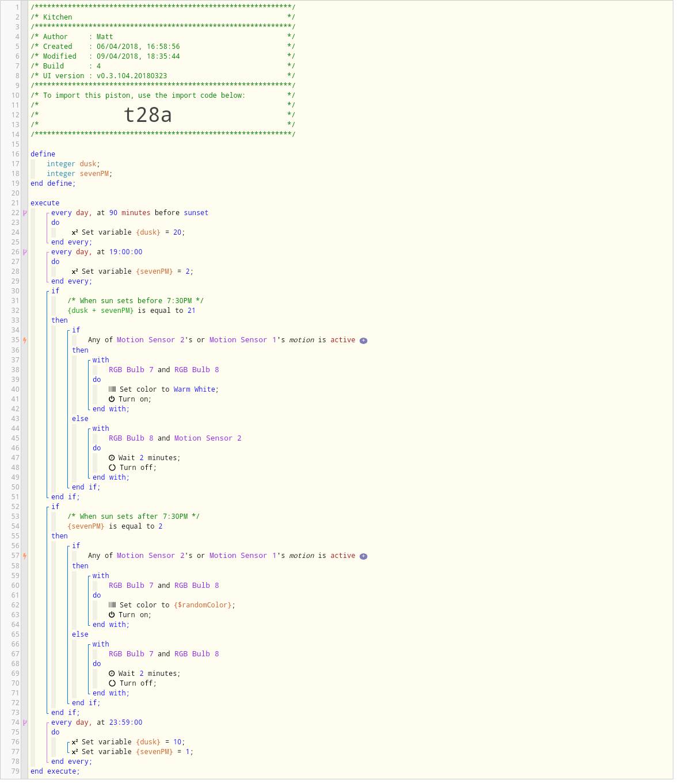Click the timer icon beside line 74
The image size is (678, 784).
pyautogui.click(x=25, y=722)
